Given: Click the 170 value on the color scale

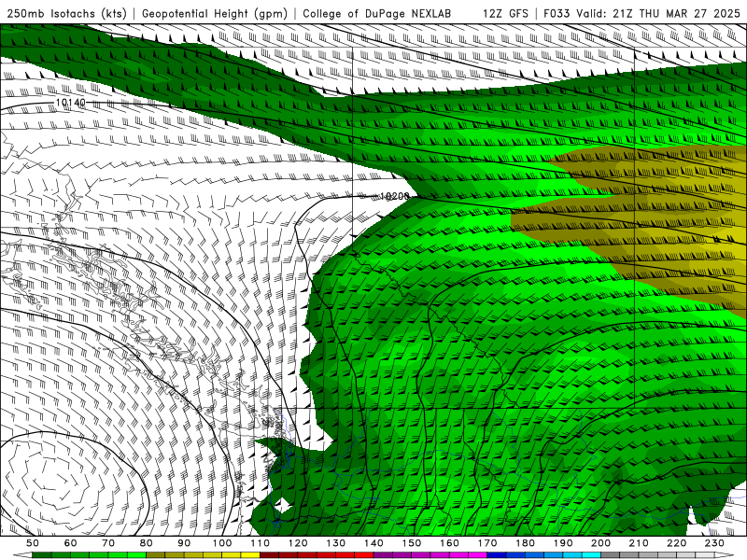Looking at the screenshot, I should tap(487, 543).
